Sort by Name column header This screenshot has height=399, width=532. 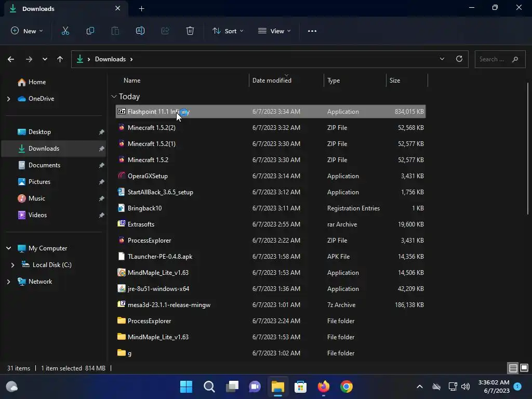[132, 81]
